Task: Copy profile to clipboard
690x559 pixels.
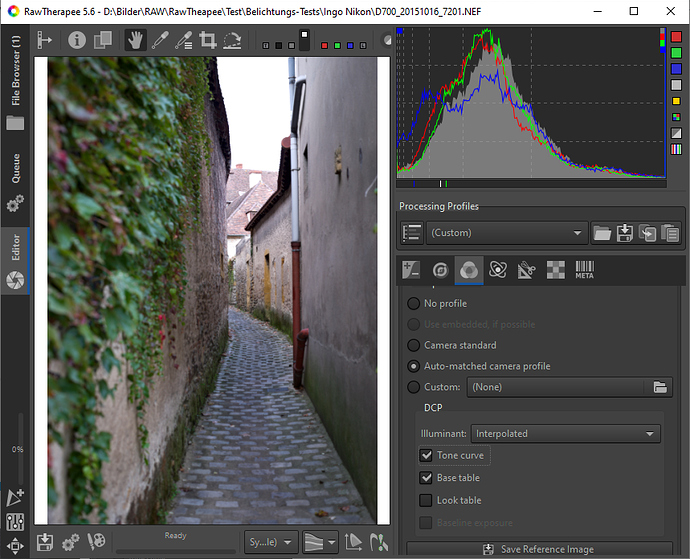Action: pos(647,233)
